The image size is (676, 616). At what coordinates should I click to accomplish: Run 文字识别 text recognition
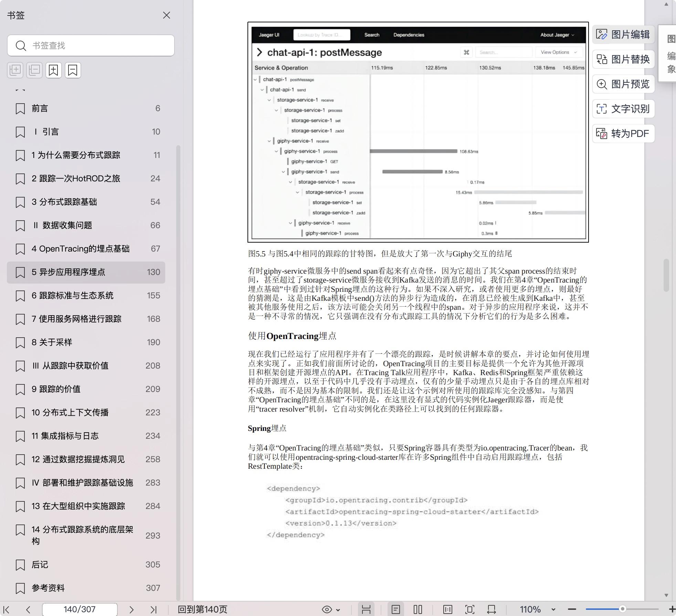click(x=623, y=109)
